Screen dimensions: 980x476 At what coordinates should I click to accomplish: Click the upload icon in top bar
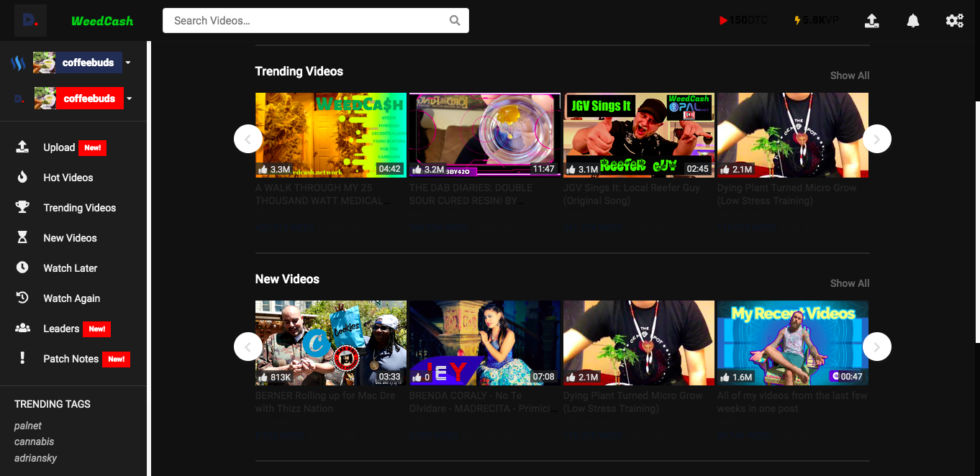coord(871,21)
